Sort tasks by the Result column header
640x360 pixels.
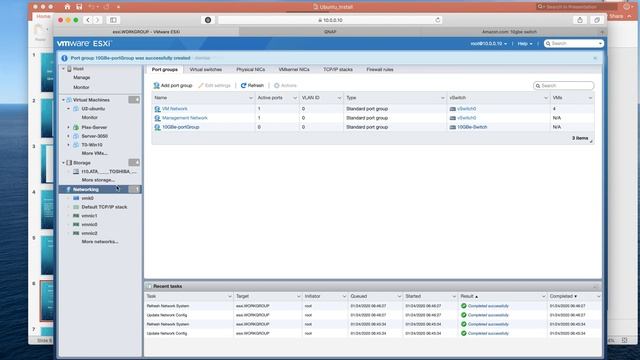(x=469, y=296)
